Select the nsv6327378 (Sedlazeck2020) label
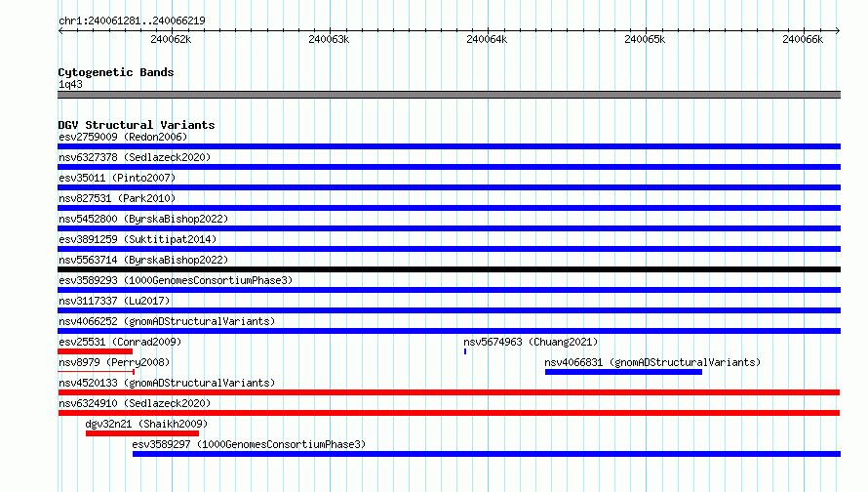The height and width of the screenshot is (492, 868). coord(135,157)
